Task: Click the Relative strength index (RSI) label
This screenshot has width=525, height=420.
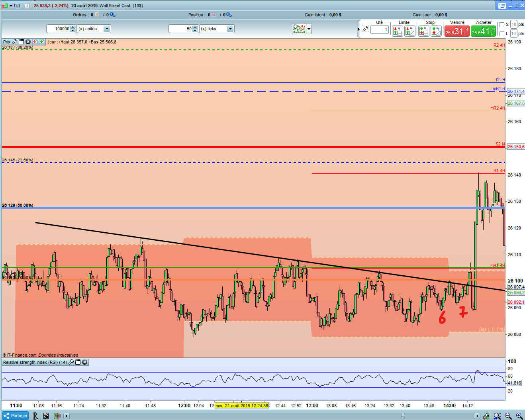Action: pos(35,362)
